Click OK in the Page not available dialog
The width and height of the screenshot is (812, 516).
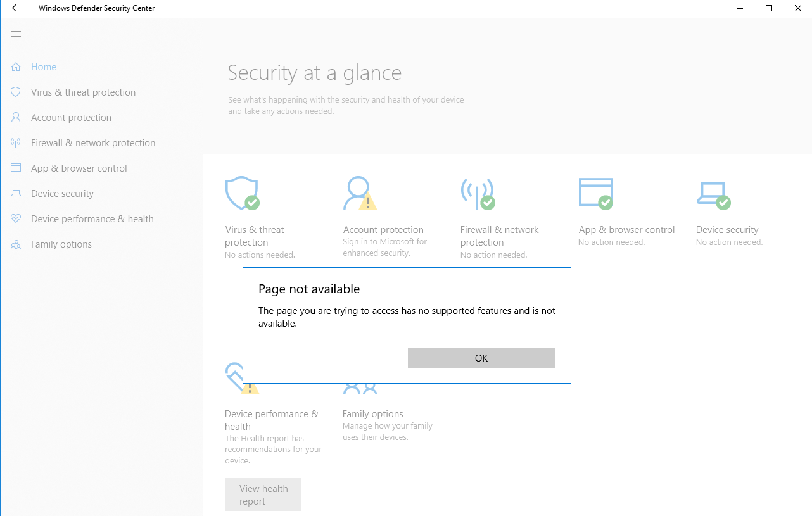(481, 358)
